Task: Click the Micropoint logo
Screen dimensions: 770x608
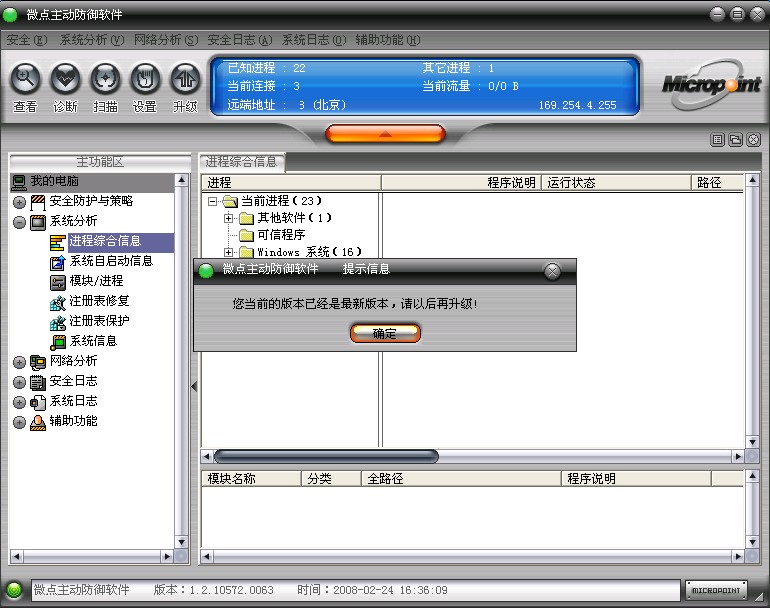Action: click(711, 84)
